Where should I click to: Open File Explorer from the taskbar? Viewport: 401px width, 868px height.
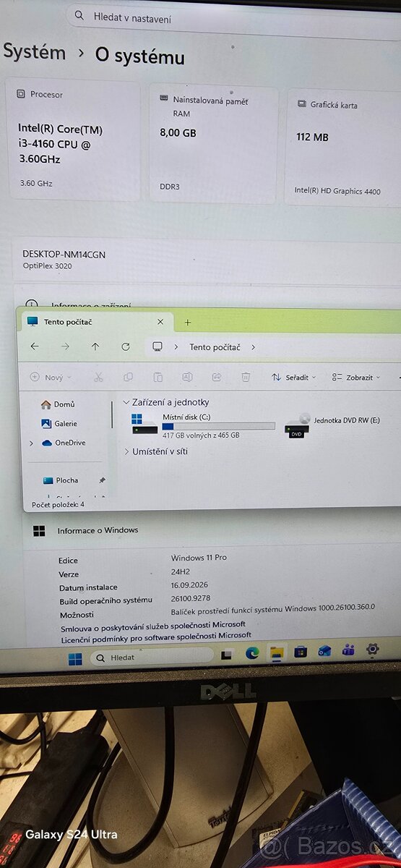pos(276,652)
